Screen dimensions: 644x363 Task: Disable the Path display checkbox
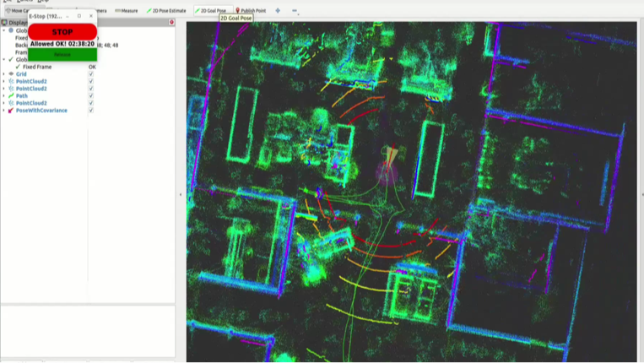click(x=91, y=95)
